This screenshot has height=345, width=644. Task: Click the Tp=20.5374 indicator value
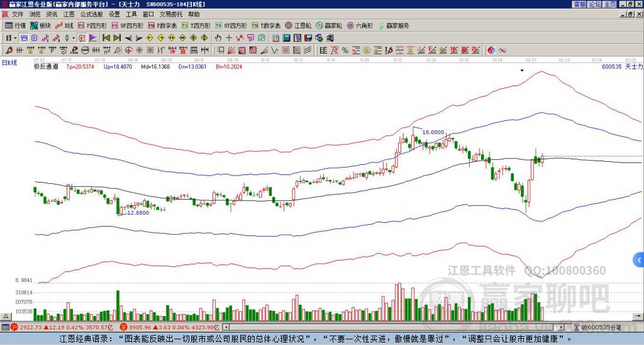pos(80,67)
